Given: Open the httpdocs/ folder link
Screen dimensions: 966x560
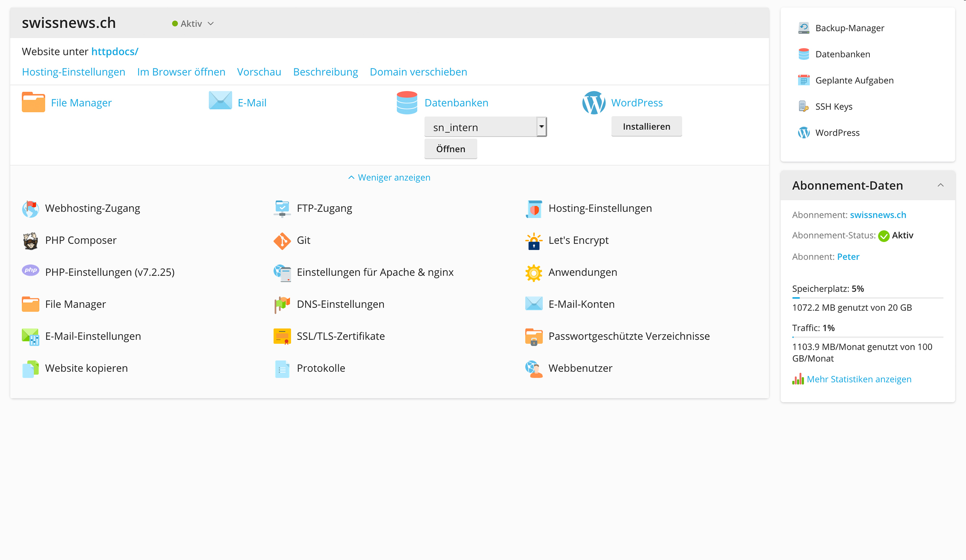Looking at the screenshot, I should (115, 52).
